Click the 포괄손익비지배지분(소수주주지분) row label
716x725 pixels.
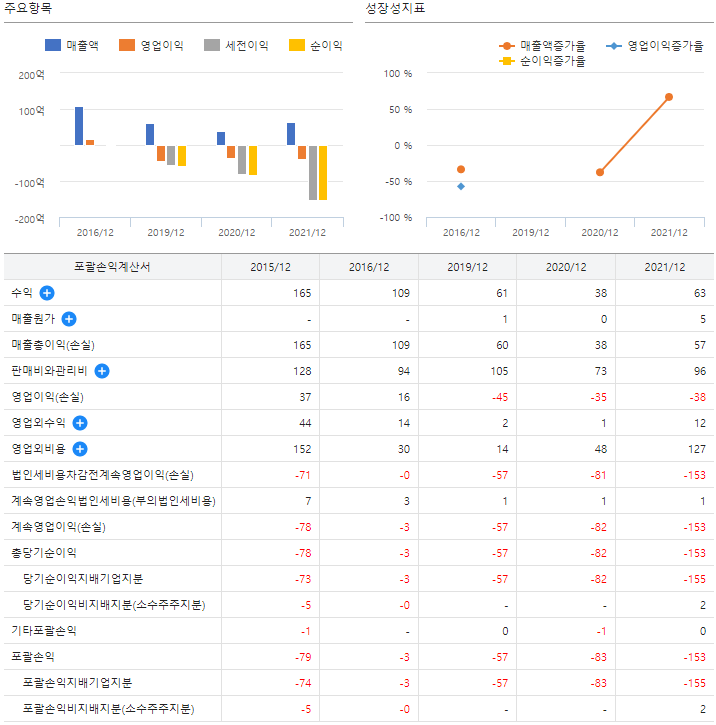tap(109, 709)
